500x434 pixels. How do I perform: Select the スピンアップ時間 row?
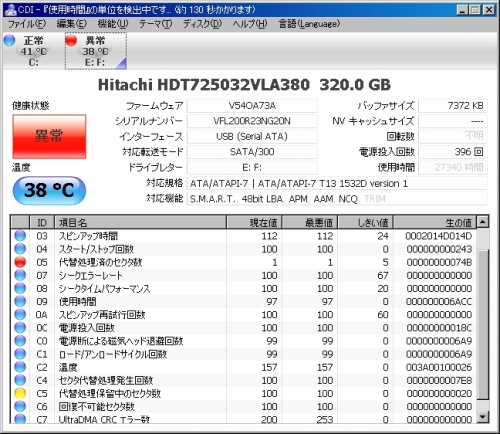pyautogui.click(x=243, y=236)
